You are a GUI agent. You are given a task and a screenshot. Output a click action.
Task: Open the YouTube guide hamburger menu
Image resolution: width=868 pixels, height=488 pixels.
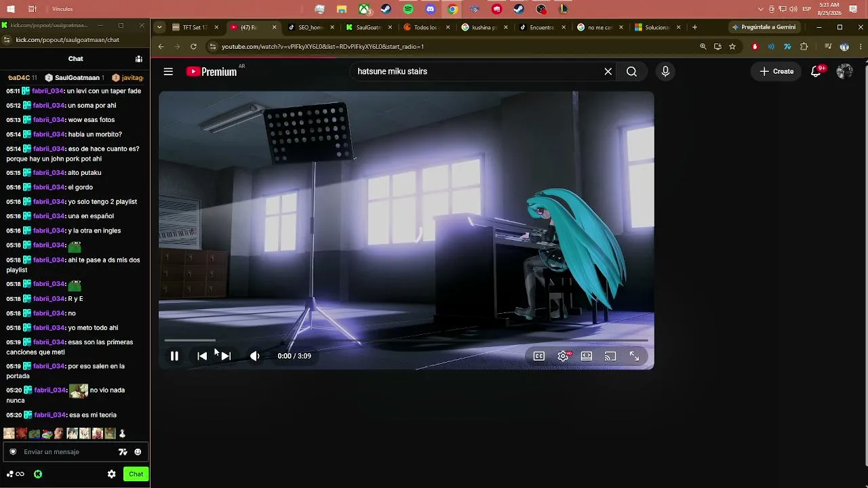click(168, 71)
